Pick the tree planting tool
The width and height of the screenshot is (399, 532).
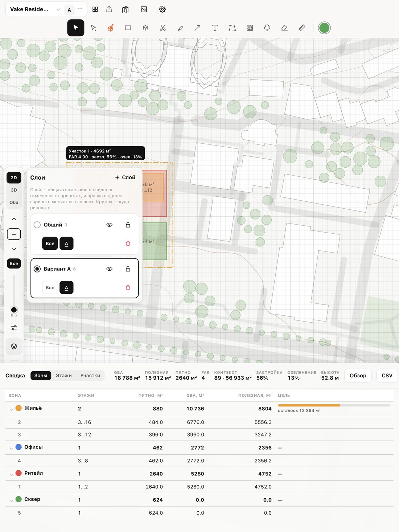267,28
